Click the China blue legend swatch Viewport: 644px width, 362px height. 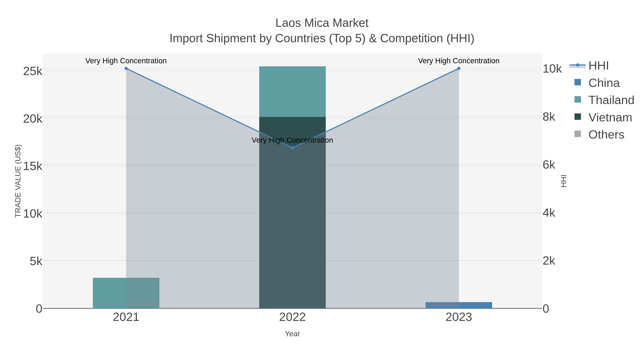point(578,82)
